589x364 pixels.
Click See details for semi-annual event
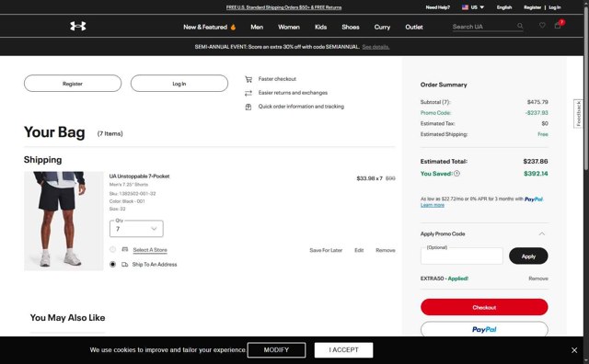point(375,47)
